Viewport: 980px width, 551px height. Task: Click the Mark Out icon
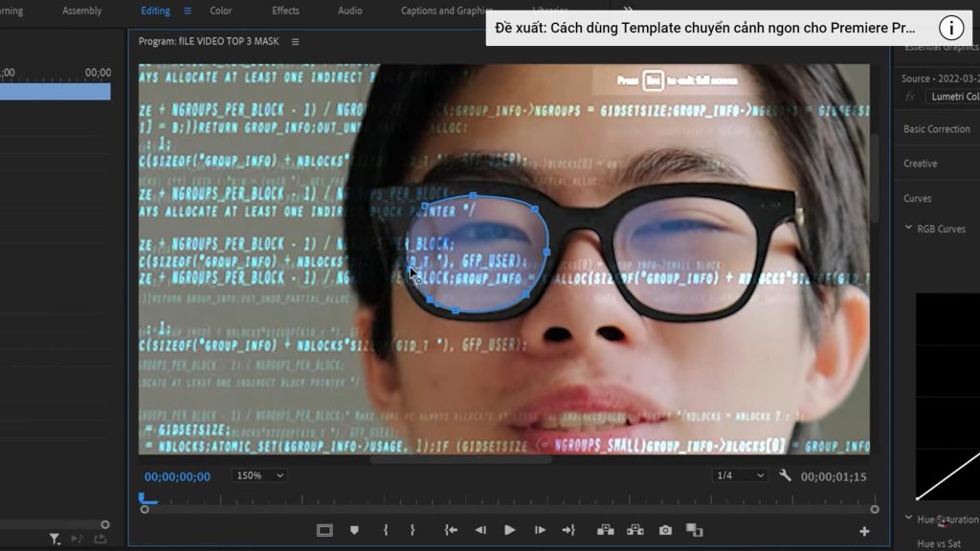click(x=413, y=529)
